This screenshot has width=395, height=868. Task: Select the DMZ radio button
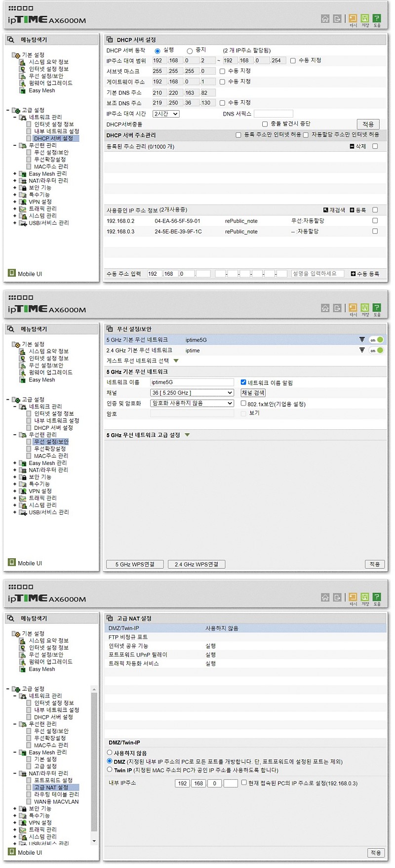click(110, 761)
